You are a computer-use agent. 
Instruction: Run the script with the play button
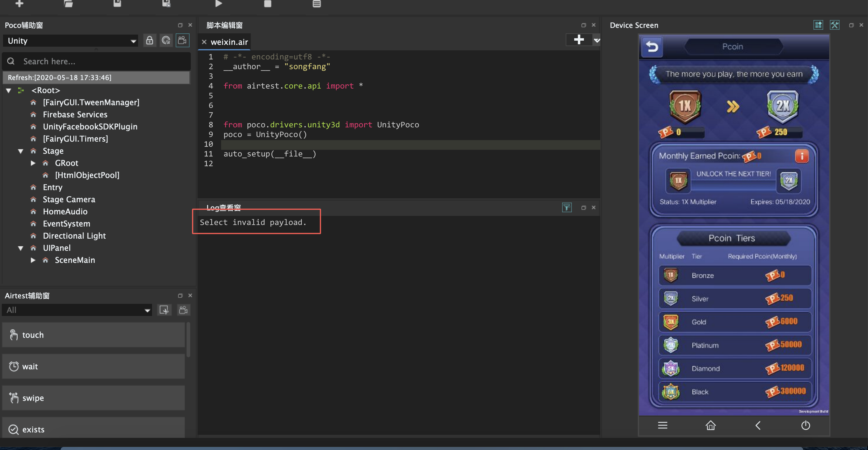tap(218, 4)
